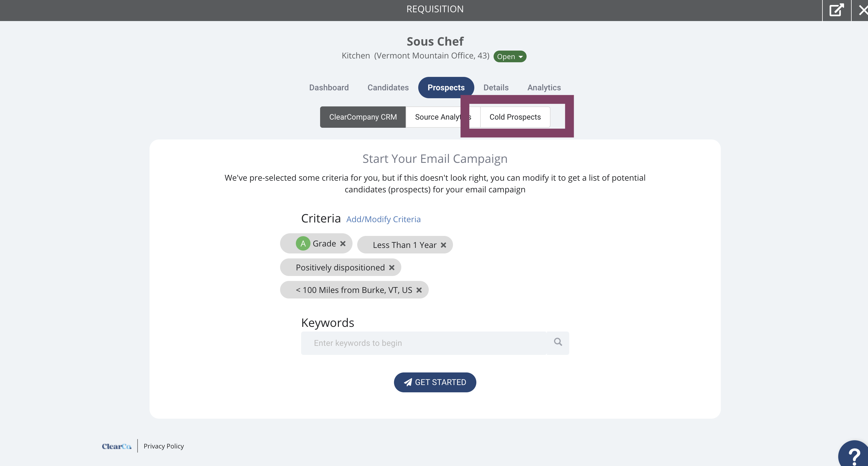The height and width of the screenshot is (466, 868).
Task: Click the GET STARTED button
Action: [x=435, y=382]
